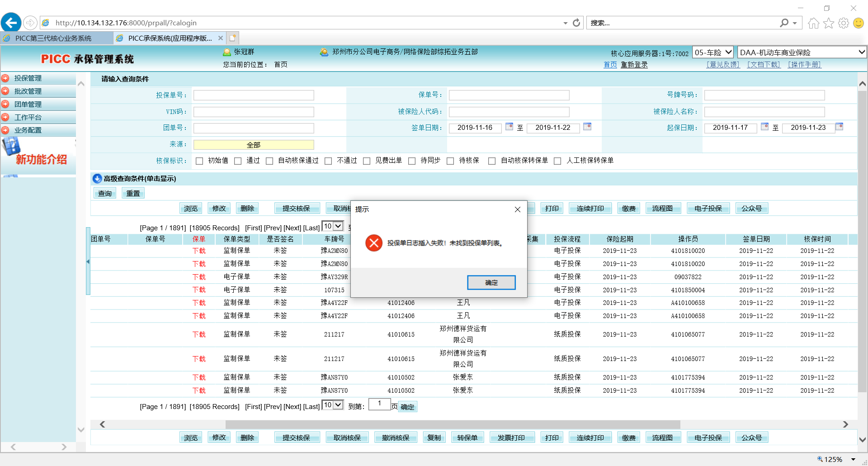This screenshot has width=868, height=466.
Task: Click the page refresh icon
Action: click(576, 23)
